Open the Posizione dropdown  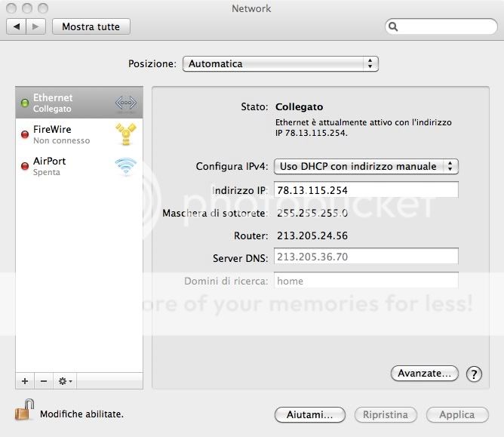pyautogui.click(x=280, y=64)
